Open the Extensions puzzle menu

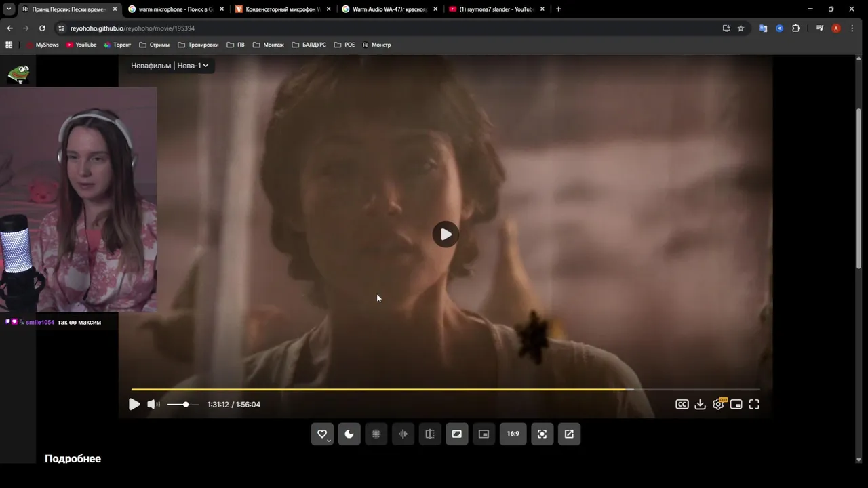click(x=796, y=28)
